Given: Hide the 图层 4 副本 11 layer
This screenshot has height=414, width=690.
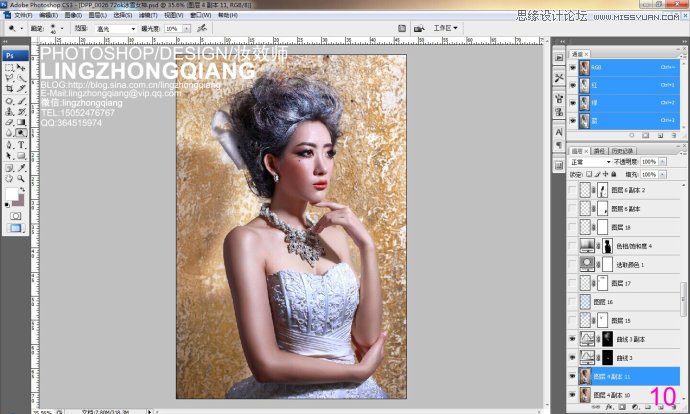Looking at the screenshot, I should [573, 377].
